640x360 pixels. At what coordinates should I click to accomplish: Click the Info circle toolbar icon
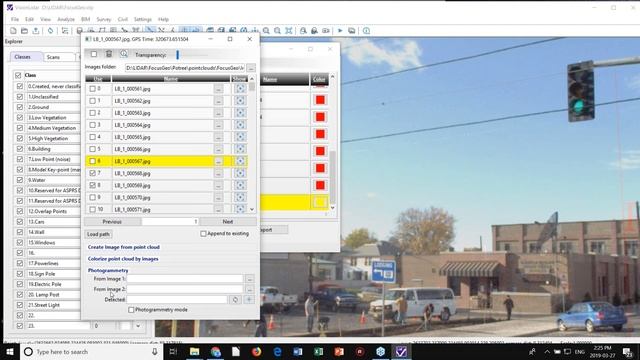(366, 31)
